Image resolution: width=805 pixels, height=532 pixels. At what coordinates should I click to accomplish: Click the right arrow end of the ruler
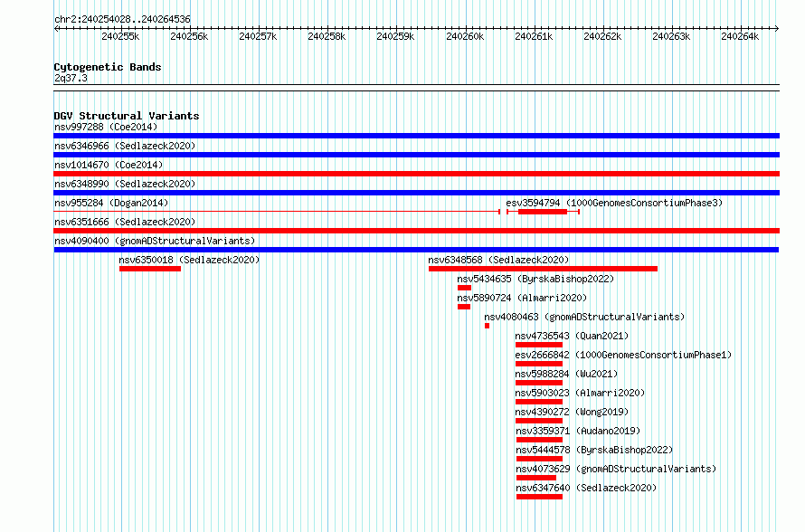click(x=777, y=29)
